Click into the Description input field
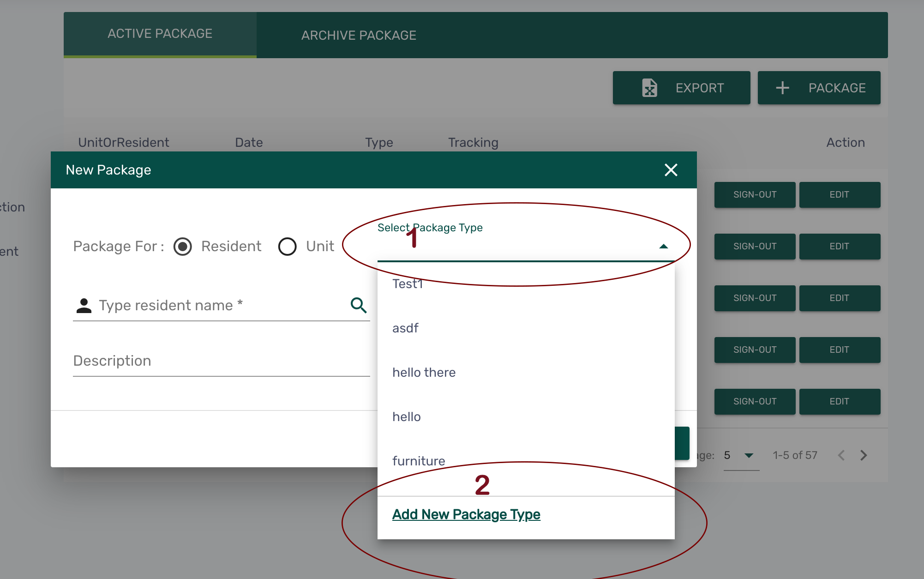This screenshot has width=924, height=579. (221, 361)
